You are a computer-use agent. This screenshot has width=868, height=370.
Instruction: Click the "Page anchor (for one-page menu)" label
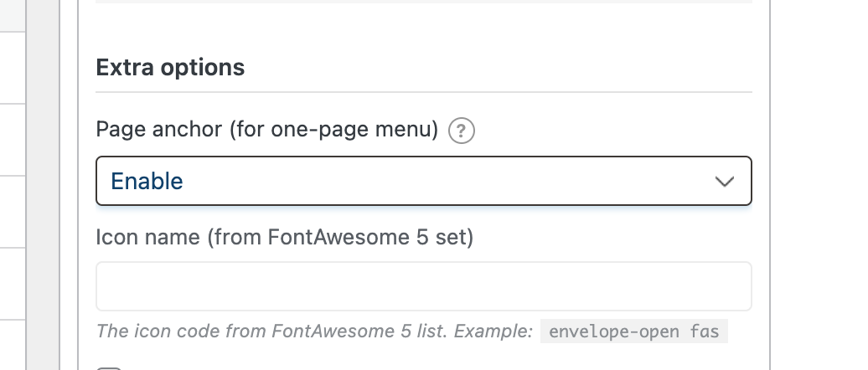coord(267,131)
